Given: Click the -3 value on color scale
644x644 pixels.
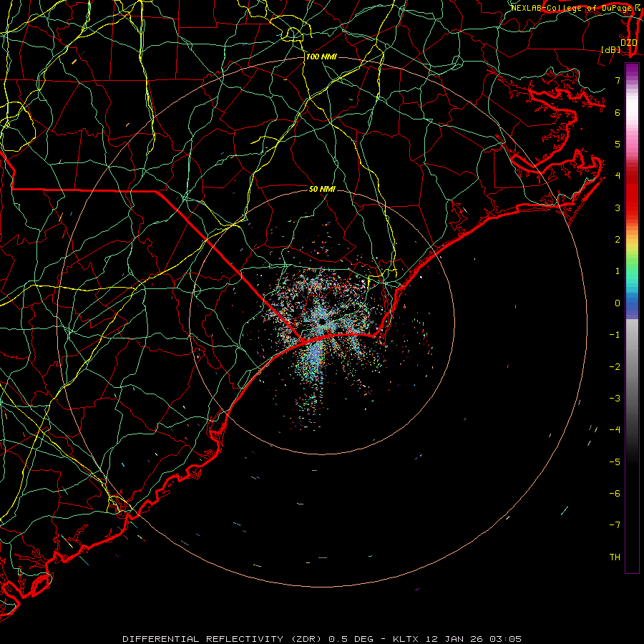Looking at the screenshot, I should point(615,399).
